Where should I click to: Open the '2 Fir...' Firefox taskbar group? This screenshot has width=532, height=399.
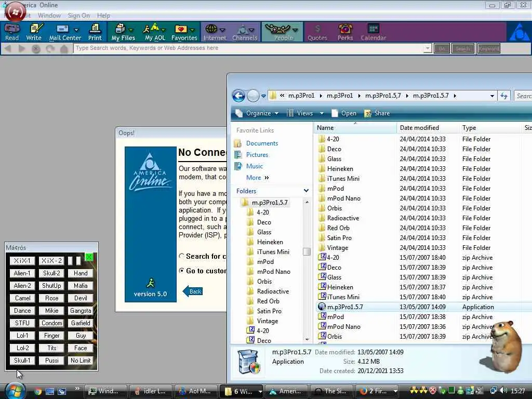click(x=377, y=391)
